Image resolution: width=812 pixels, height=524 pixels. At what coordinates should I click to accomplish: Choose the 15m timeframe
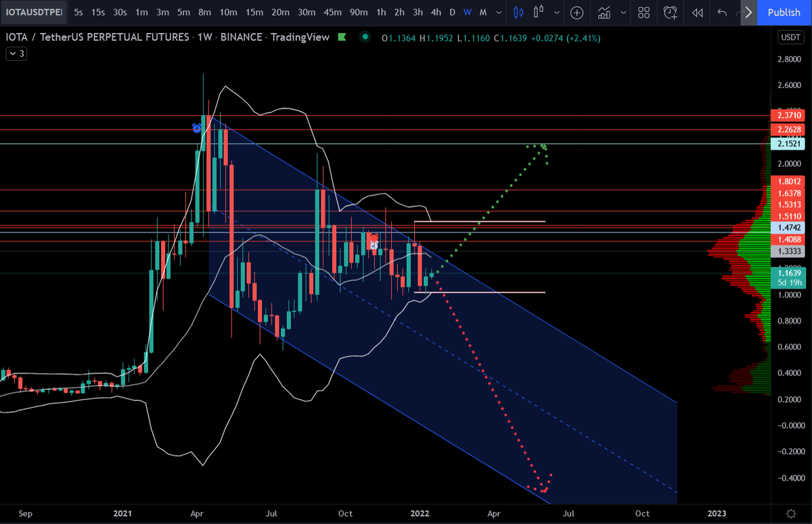click(254, 12)
